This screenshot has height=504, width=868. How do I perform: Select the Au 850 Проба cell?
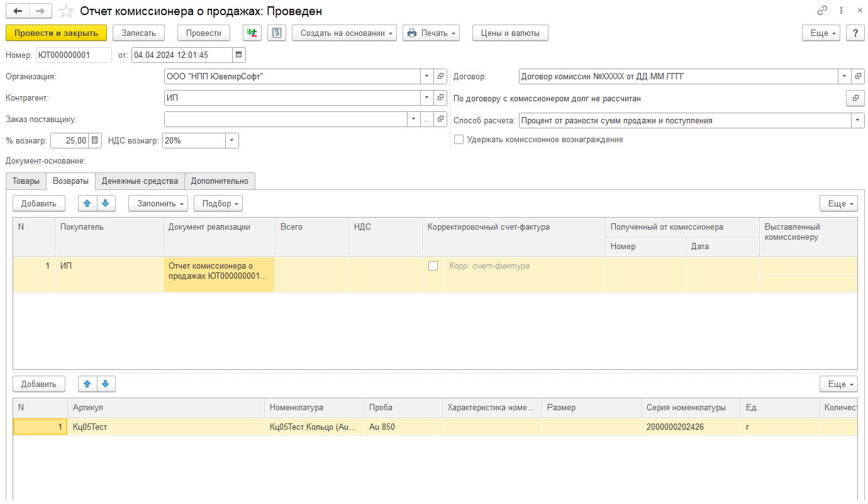(403, 427)
